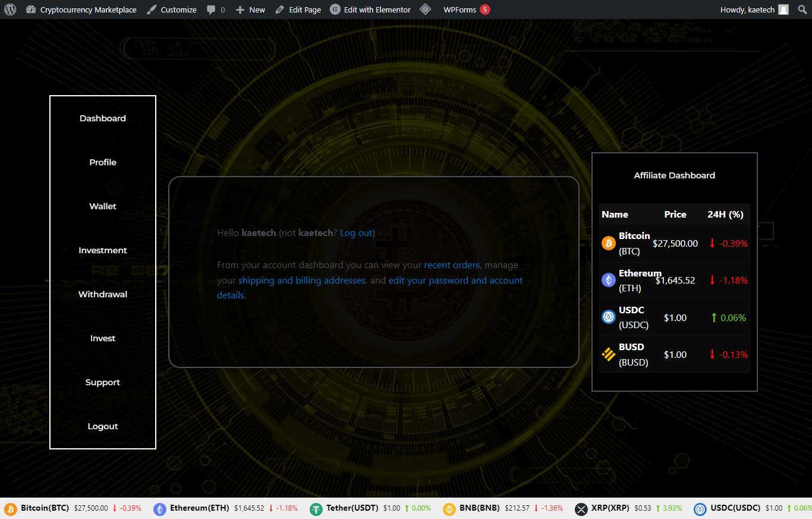This screenshot has width=812, height=519.
Task: Select USDC (USDC) name in the table
Action: point(634,317)
